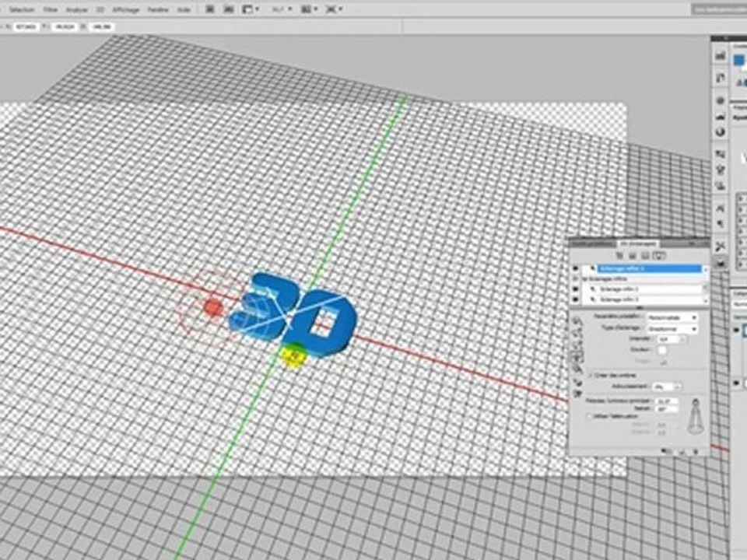Launch Mini Bridge from the application bar
Viewport: 747px width, 560px height.
[x=229, y=9]
